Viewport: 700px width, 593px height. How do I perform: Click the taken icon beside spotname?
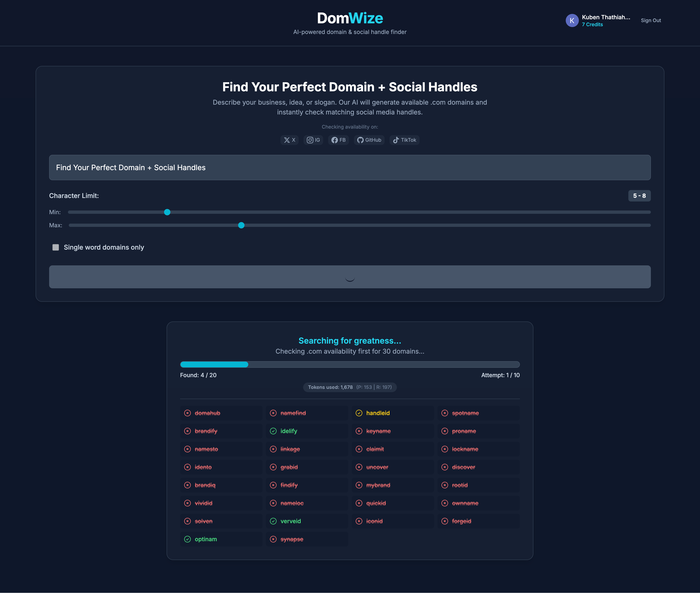pyautogui.click(x=445, y=413)
